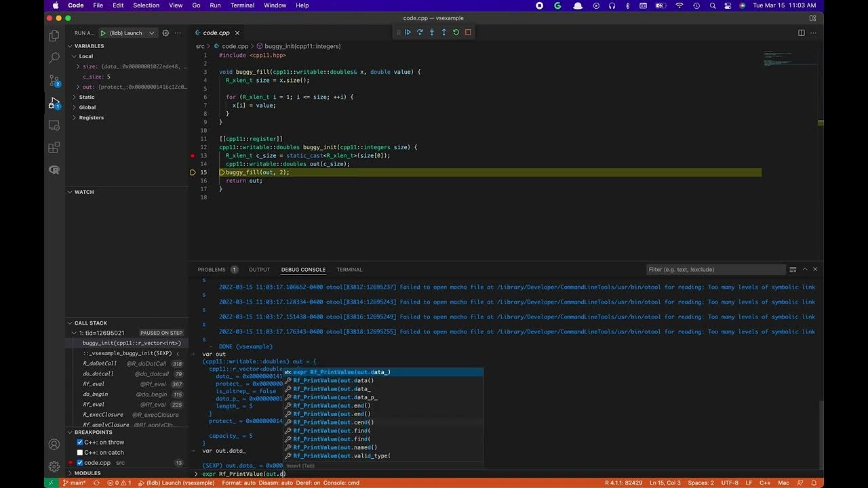Open the Source Control view
Viewport: 868px width, 488px height.
(54, 81)
